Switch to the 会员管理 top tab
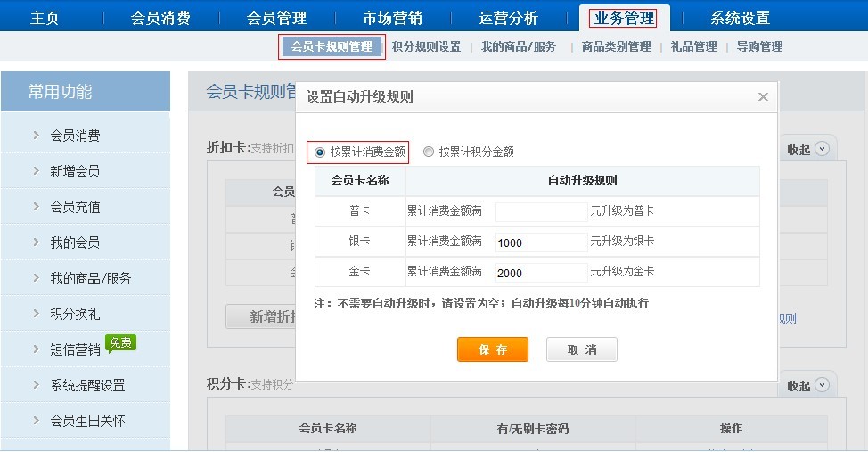Viewport: 868px width, 452px height. click(276, 18)
